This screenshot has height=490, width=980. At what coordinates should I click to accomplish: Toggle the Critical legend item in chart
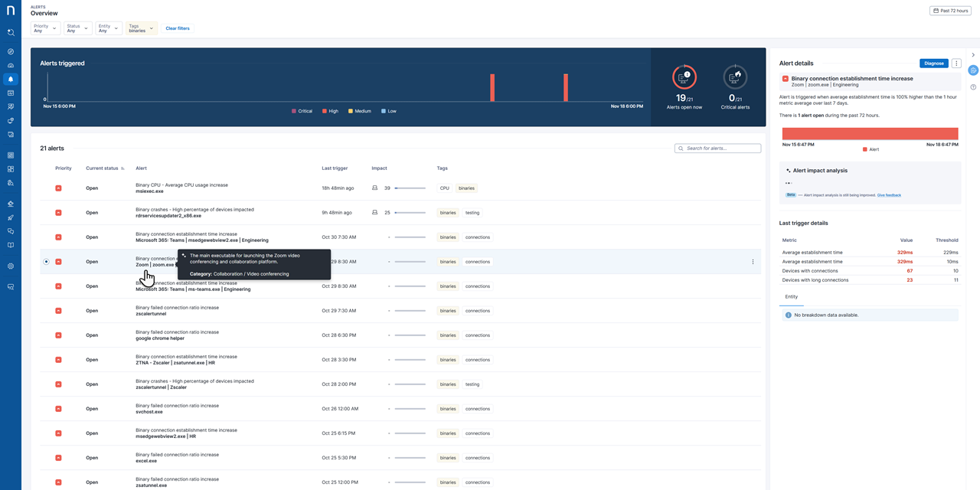(302, 111)
